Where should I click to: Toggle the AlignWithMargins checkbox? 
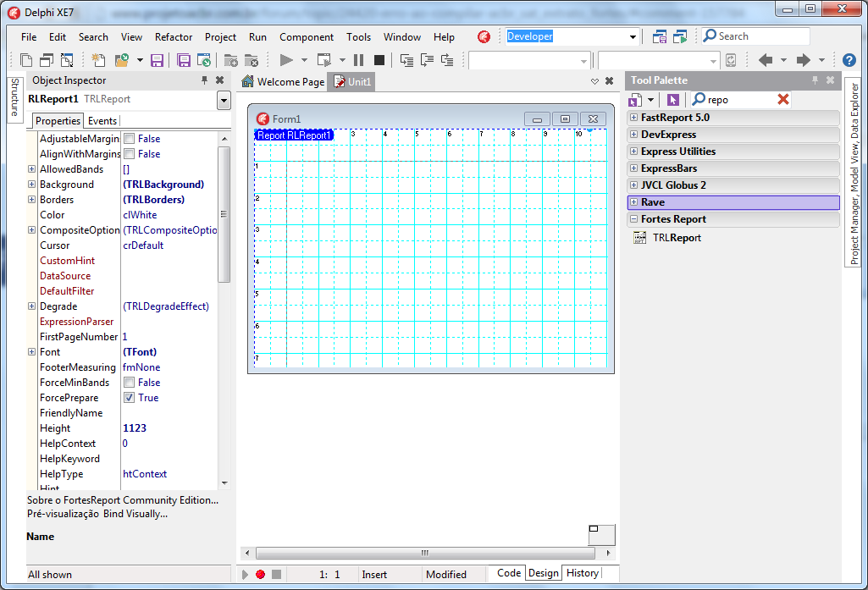[129, 154]
